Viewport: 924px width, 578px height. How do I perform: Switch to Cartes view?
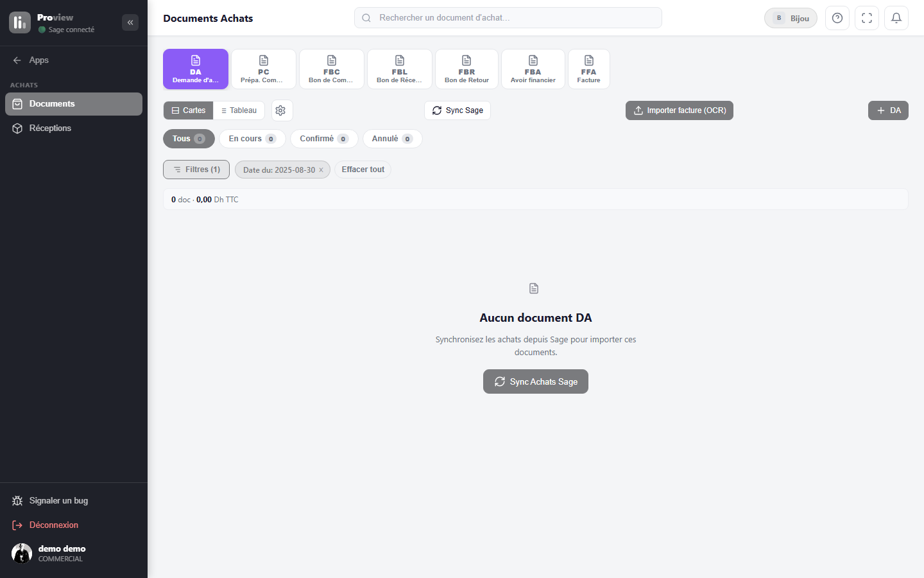pos(189,110)
